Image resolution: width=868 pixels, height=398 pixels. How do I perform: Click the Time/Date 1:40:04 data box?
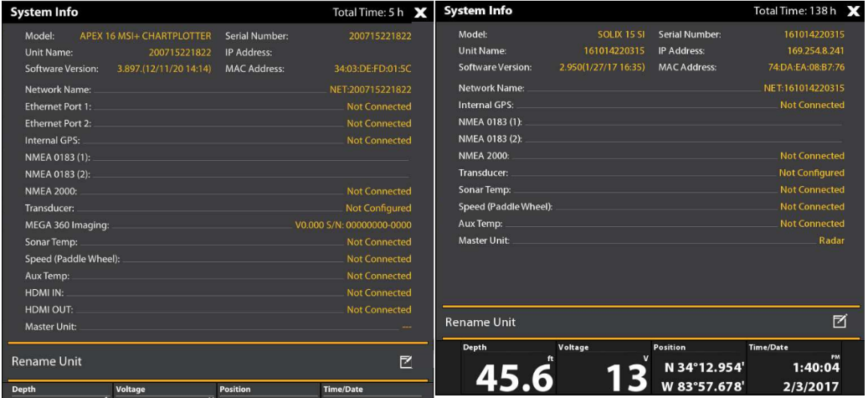point(794,369)
